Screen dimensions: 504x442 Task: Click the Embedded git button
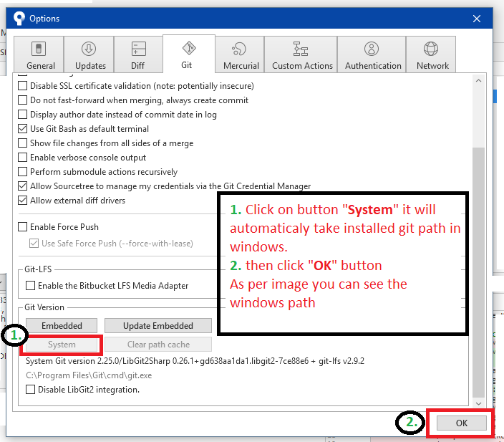click(62, 325)
